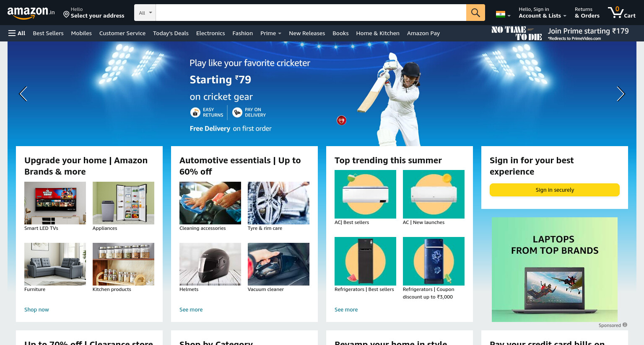Open the Smart LED TVs thumbnail
Viewport: 644px width, 345px height.
[x=55, y=203]
